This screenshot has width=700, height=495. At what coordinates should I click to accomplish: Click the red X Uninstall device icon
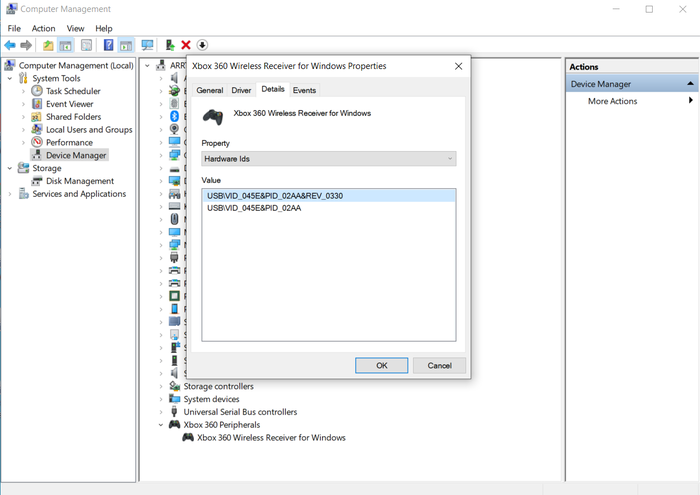coord(186,45)
